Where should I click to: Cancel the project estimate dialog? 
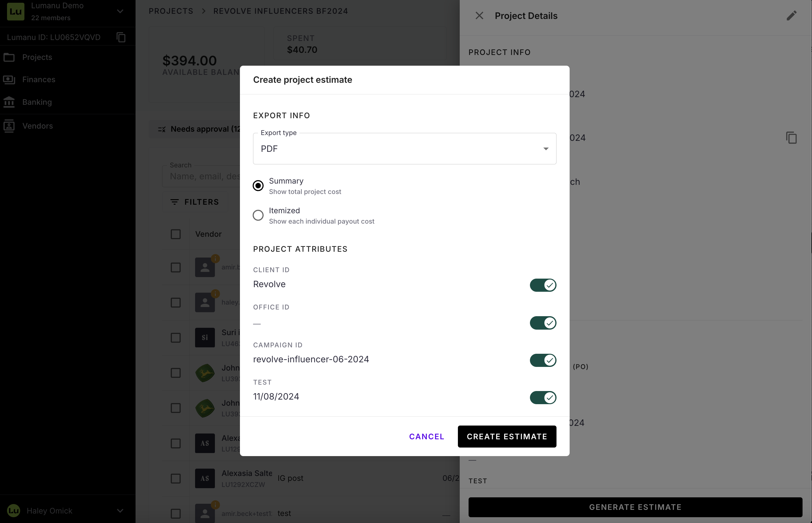point(426,437)
